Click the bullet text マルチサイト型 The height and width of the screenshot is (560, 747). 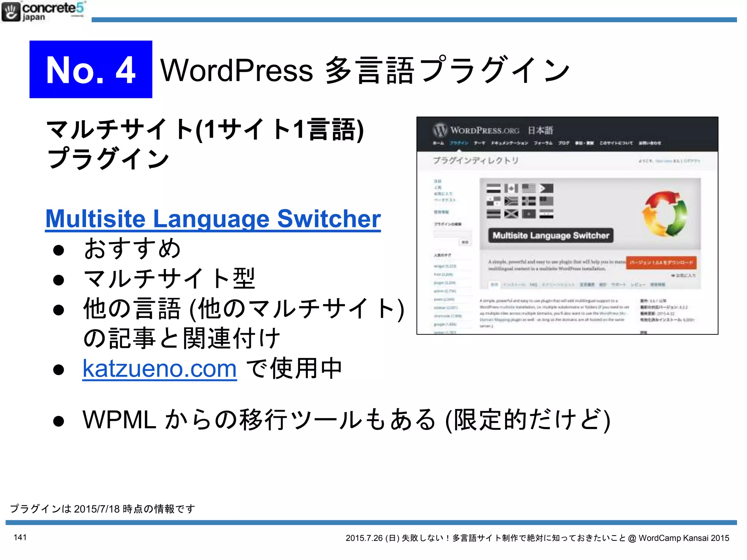tap(170, 279)
